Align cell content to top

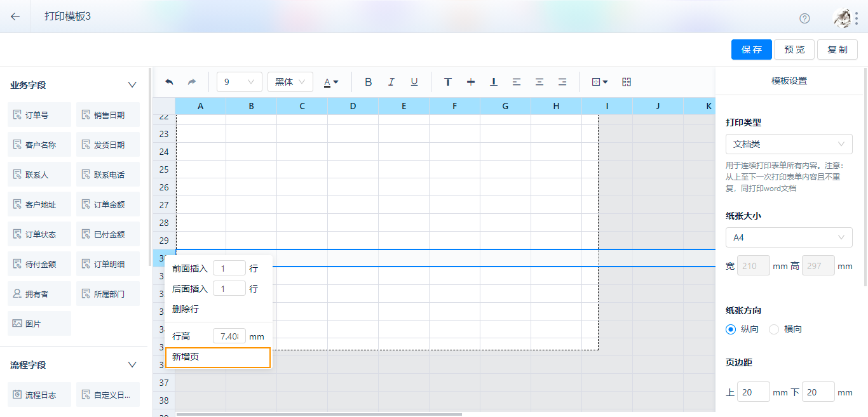(x=448, y=82)
